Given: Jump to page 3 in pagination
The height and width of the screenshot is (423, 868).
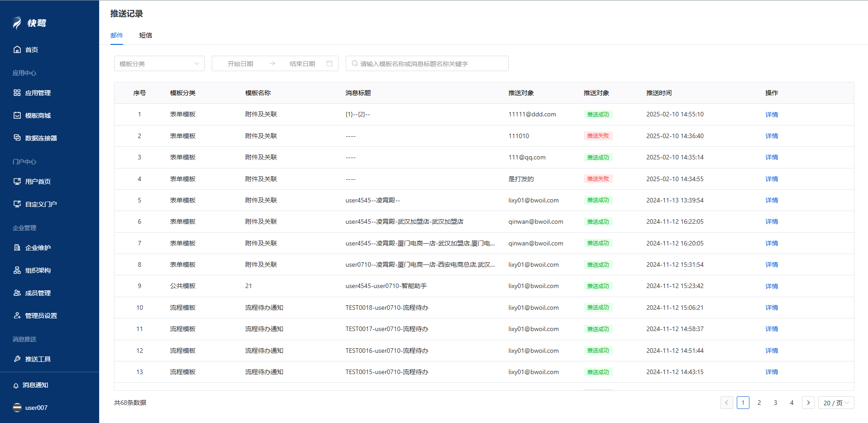Looking at the screenshot, I should 775,403.
